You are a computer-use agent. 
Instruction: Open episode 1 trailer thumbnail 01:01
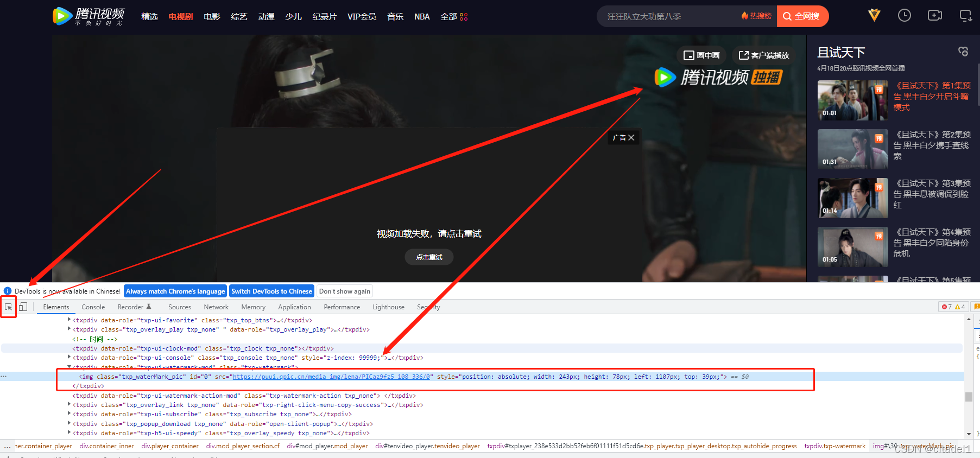[x=852, y=100]
